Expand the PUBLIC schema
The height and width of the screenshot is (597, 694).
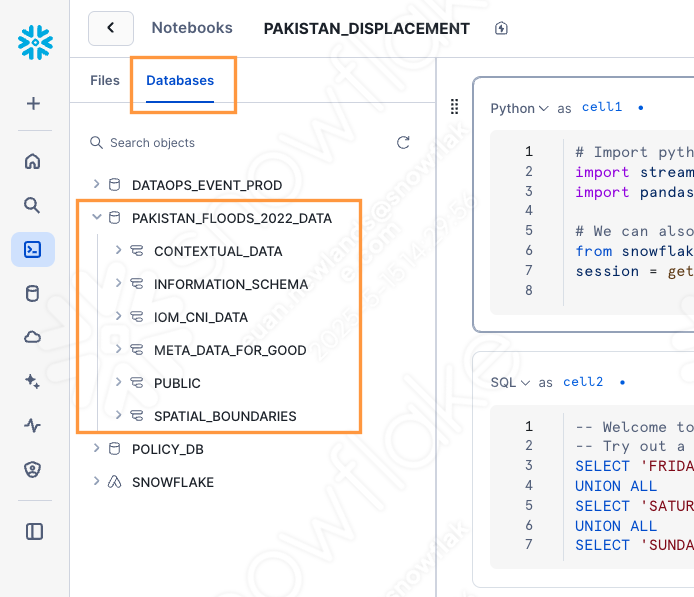click(x=118, y=382)
